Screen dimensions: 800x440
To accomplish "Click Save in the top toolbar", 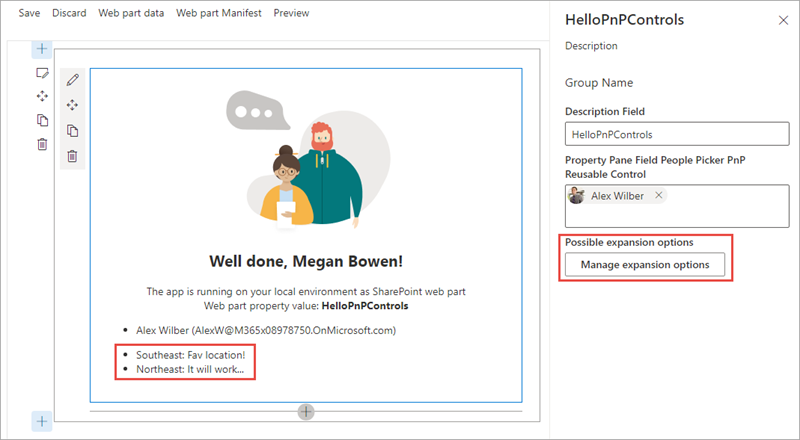I will point(30,13).
